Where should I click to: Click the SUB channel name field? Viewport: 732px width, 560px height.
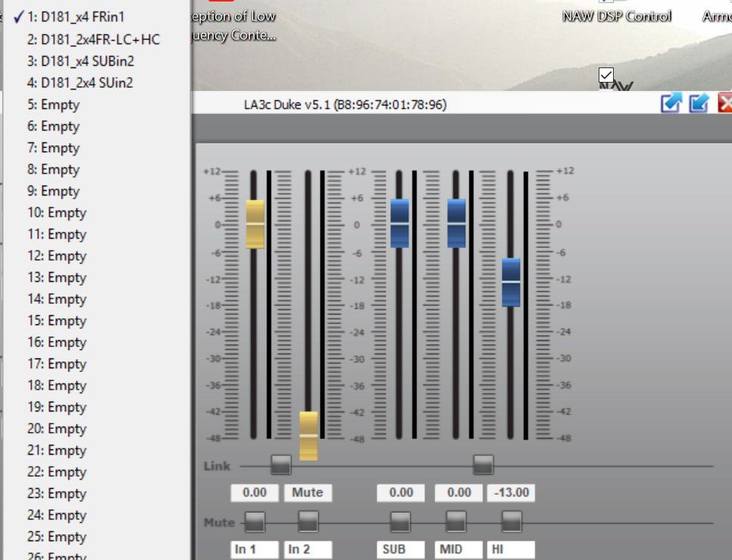click(x=401, y=549)
